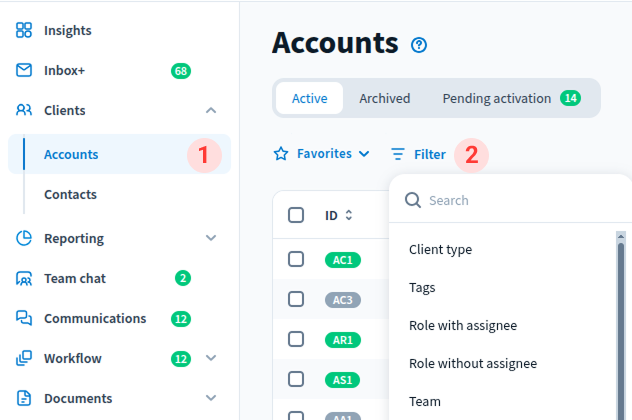Viewport: 632px width, 420px height.
Task: Open Reporting pie chart icon
Action: tap(24, 238)
